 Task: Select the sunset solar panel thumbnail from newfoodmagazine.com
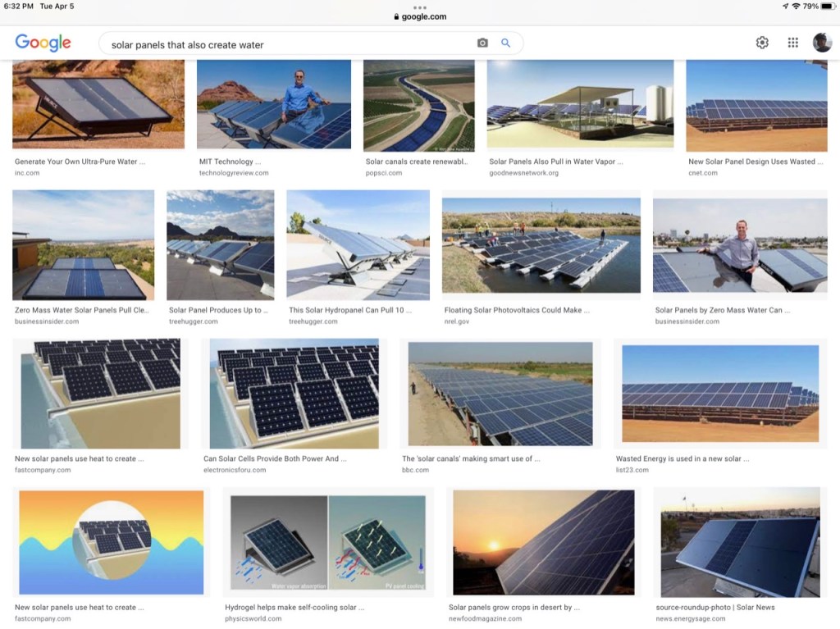(543, 543)
